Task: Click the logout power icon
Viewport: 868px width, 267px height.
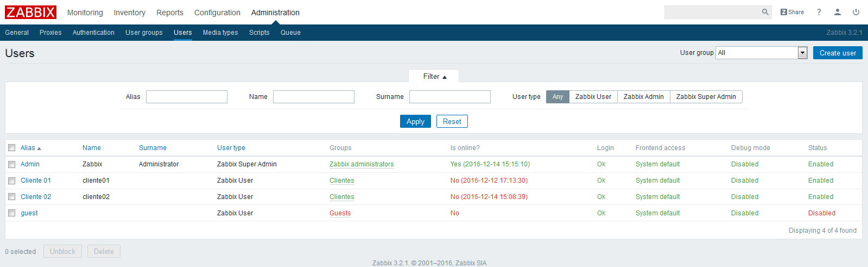Action: (x=856, y=12)
